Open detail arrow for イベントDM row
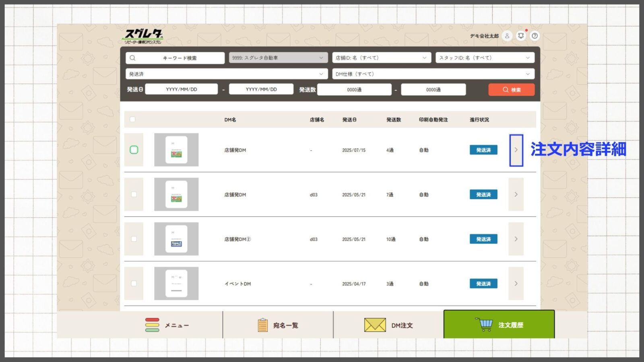Viewport: 644px width, 362px height. pos(516,284)
